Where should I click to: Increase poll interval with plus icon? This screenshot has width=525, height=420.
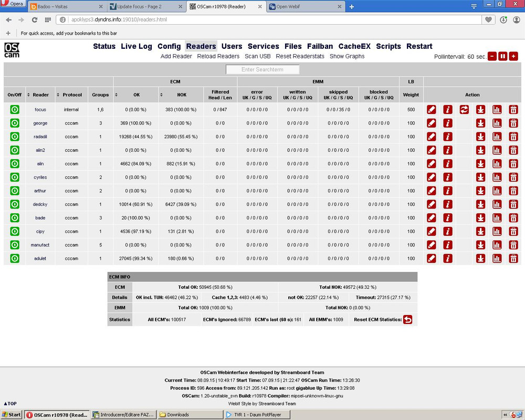(513, 56)
